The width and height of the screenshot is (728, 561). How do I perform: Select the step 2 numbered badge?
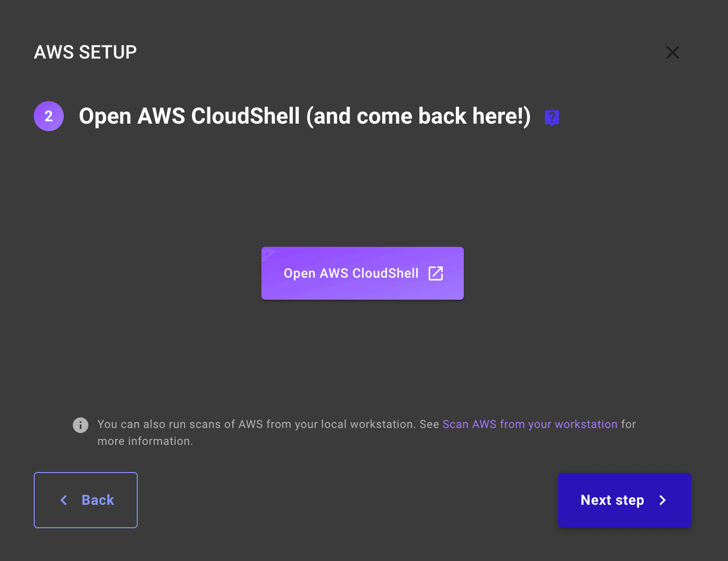(48, 116)
